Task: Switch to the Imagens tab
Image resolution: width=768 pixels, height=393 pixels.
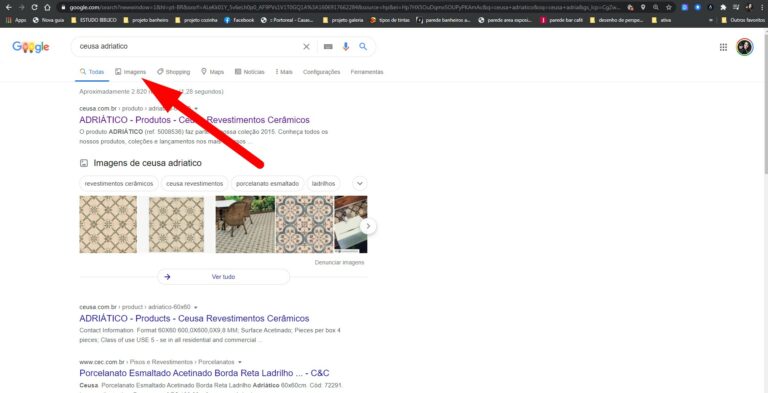Action: (x=131, y=72)
